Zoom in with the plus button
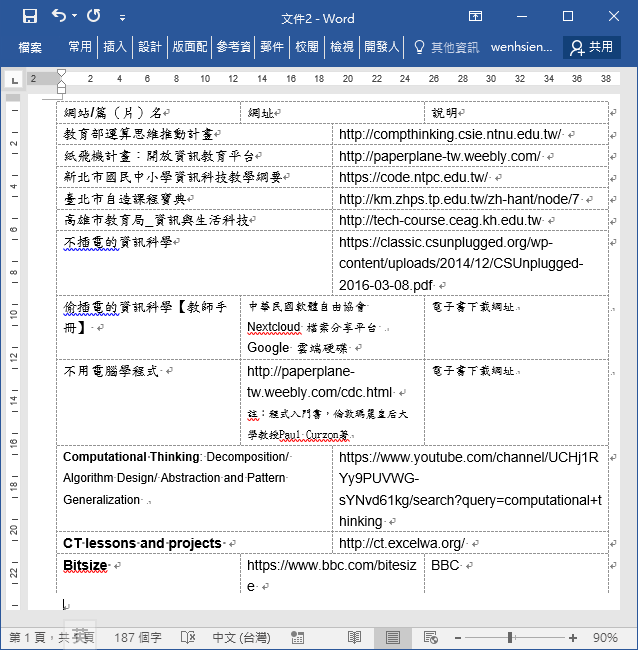Screen dimensions: 638x650 click(573, 638)
